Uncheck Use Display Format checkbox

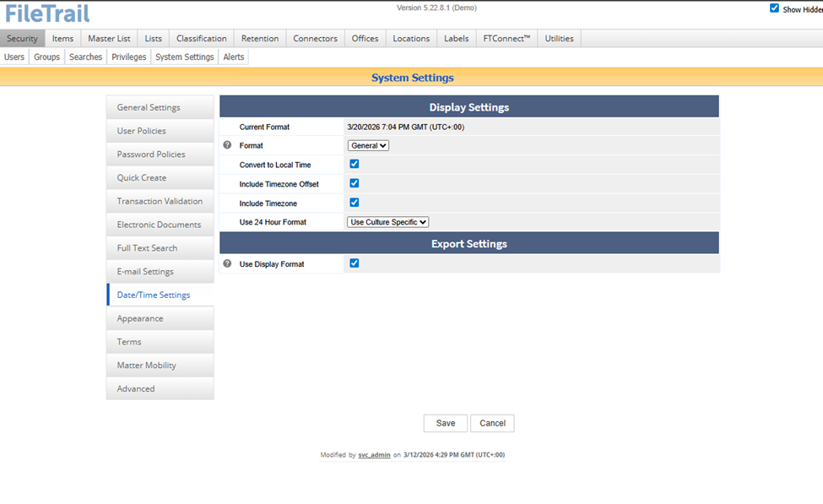click(x=355, y=263)
